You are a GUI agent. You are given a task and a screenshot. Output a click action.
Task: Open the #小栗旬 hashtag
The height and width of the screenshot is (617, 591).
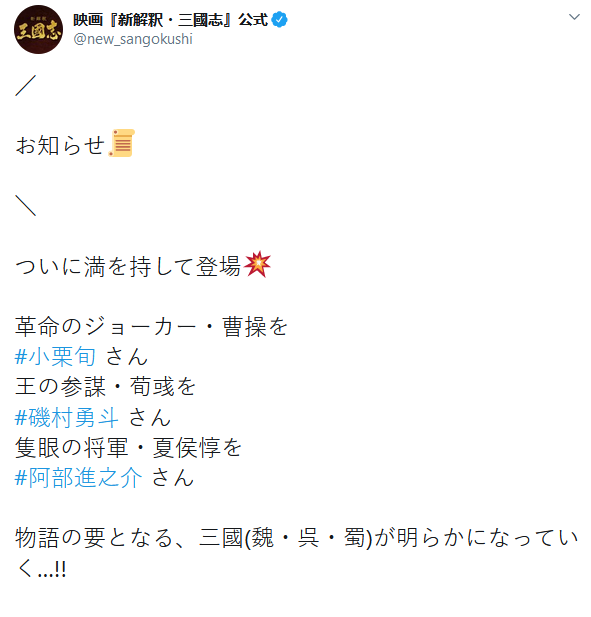click(55, 357)
